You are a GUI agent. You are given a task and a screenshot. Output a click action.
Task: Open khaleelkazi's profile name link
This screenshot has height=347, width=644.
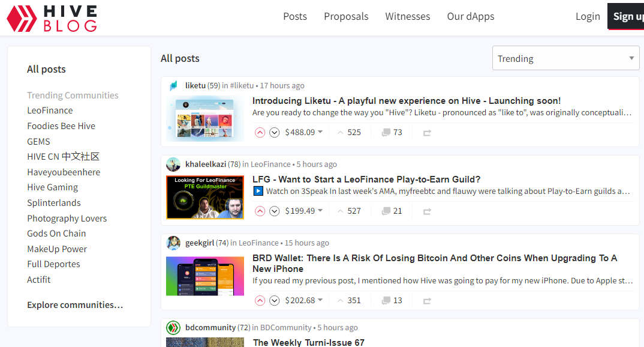pos(205,164)
